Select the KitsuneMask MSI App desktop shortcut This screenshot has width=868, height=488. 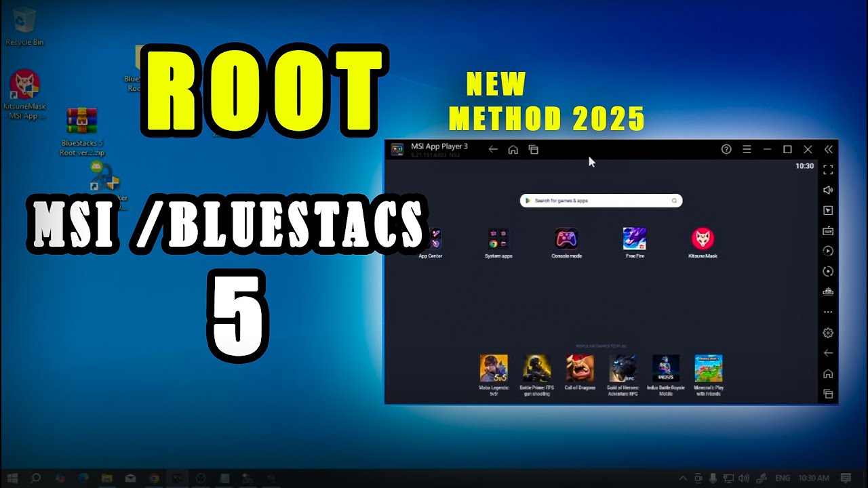coord(24,94)
